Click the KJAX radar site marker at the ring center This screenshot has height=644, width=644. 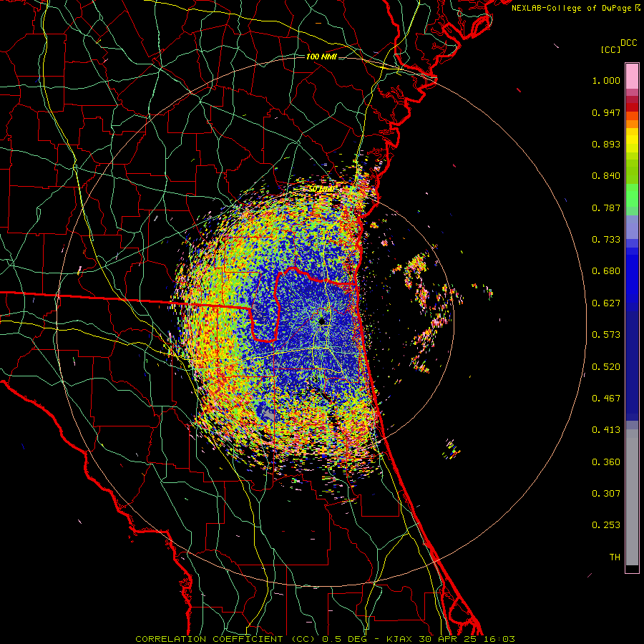click(x=323, y=321)
